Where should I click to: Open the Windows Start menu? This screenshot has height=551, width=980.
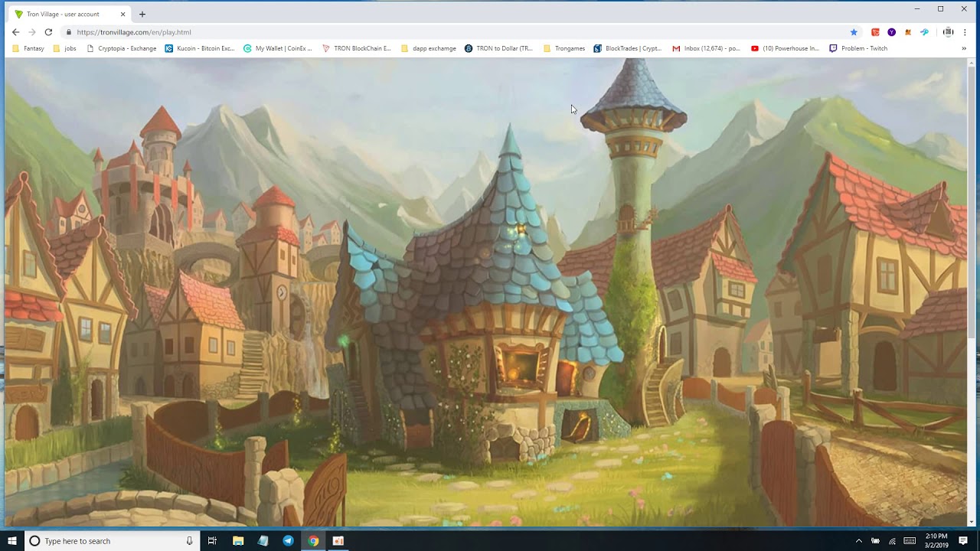click(x=12, y=541)
